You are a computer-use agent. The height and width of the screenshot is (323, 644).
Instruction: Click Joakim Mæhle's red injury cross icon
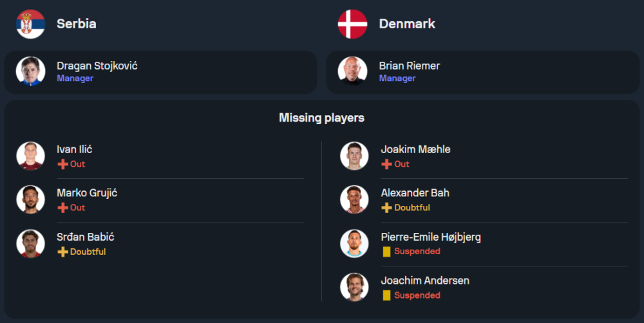(386, 164)
